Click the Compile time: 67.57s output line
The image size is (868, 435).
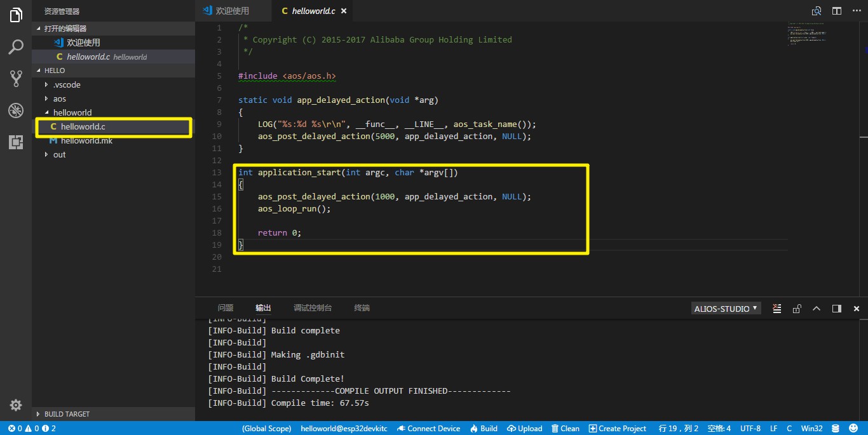click(288, 403)
